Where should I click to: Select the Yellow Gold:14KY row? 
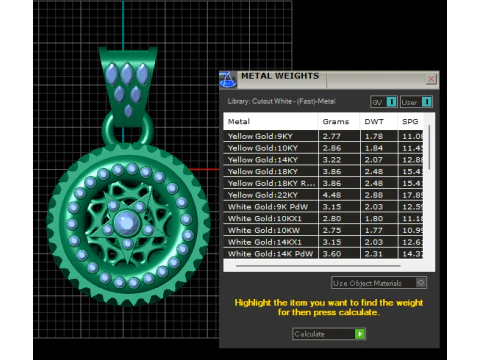(323, 160)
